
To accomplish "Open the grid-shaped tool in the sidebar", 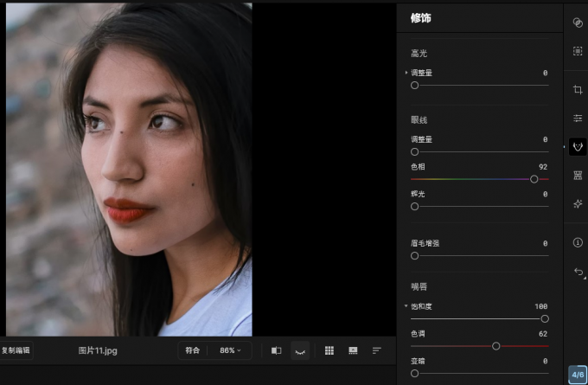I will (x=578, y=176).
